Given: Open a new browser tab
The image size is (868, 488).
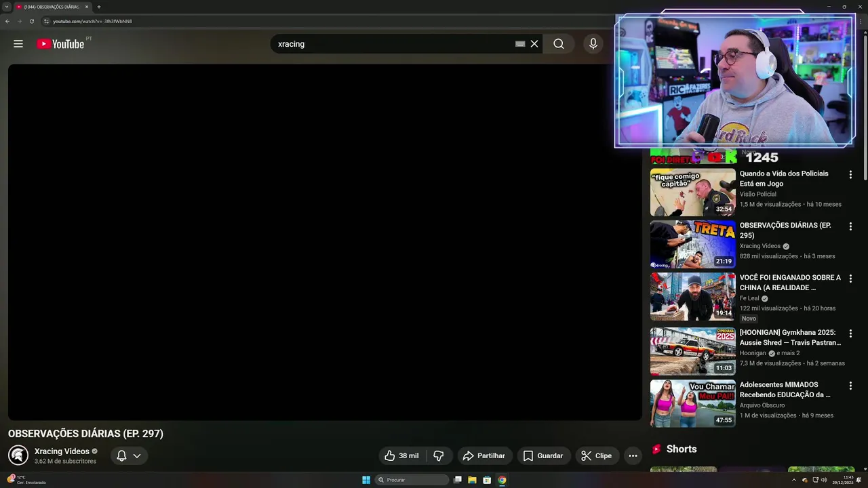Looking at the screenshot, I should [98, 7].
